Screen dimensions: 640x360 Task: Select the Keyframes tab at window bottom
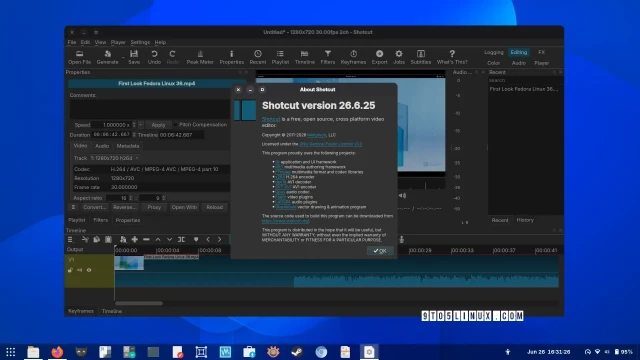[x=81, y=311]
